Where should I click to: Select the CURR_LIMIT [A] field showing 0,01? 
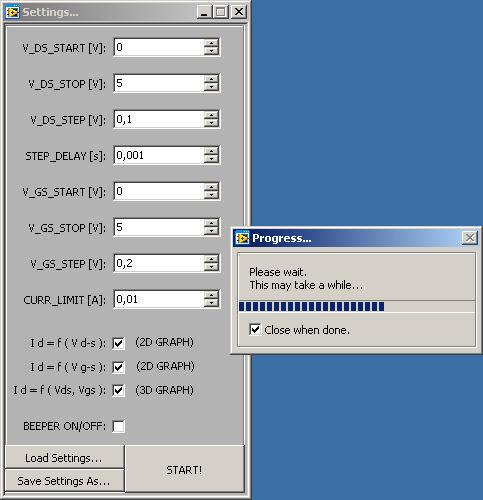pos(159,299)
